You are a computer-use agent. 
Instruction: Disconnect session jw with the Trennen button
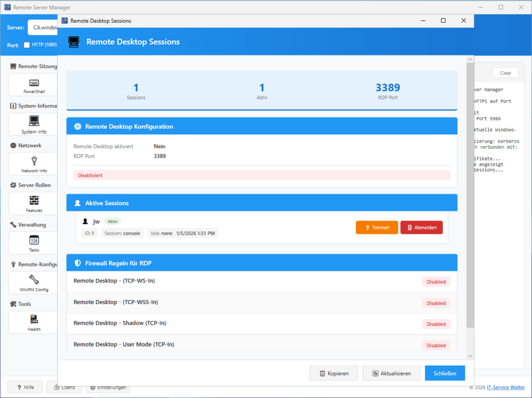coord(377,227)
